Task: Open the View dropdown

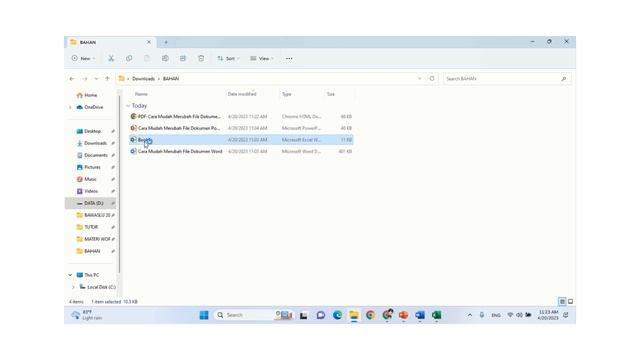Action: tap(262, 58)
